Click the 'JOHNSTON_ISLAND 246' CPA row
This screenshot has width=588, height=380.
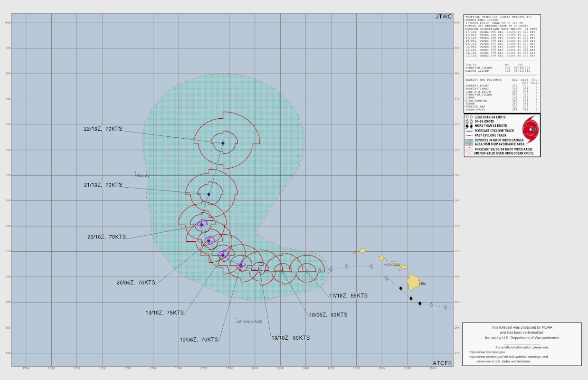point(498,68)
